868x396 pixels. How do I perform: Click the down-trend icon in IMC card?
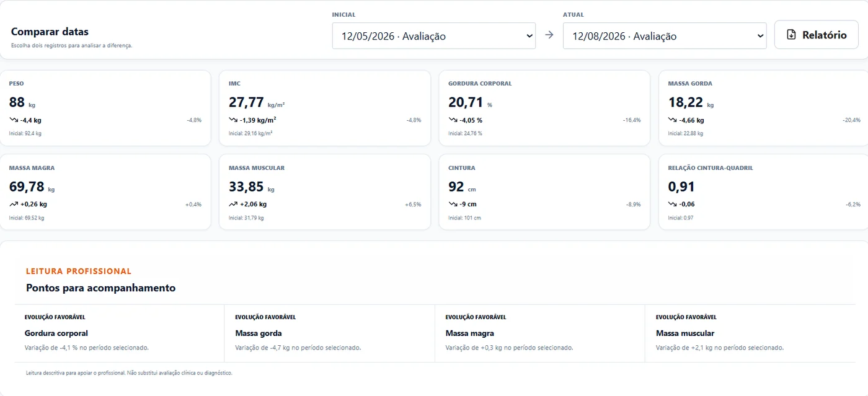[233, 120]
